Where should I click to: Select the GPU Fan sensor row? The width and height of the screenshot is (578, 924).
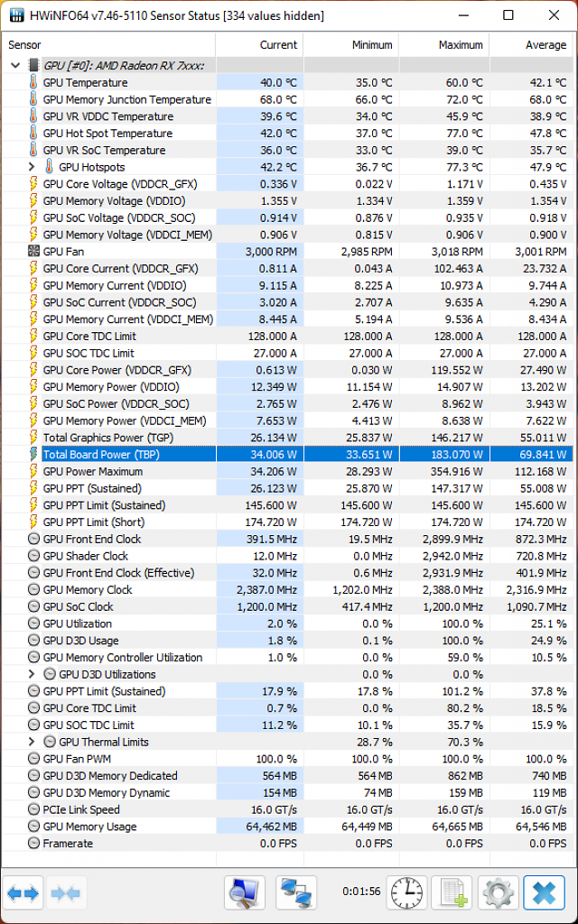point(289,252)
